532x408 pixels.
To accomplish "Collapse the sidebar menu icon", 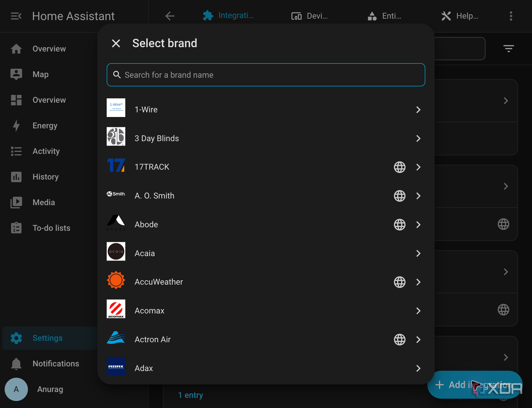I will [x=16, y=16].
